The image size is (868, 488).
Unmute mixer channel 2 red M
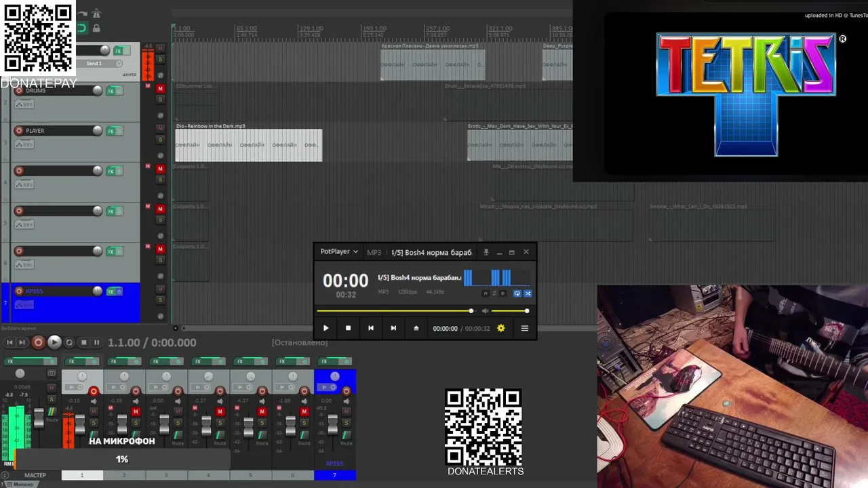(136, 411)
